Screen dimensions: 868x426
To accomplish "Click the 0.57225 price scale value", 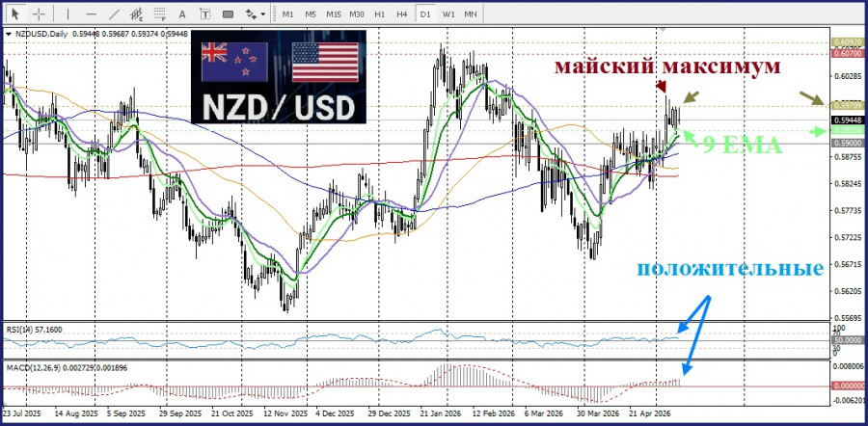I will coord(846,237).
